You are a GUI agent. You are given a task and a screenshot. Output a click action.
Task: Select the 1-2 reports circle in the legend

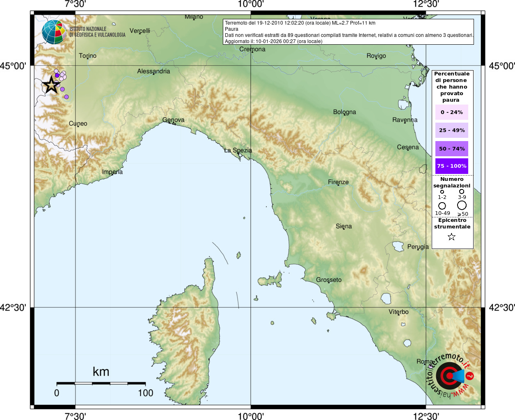[442, 192]
